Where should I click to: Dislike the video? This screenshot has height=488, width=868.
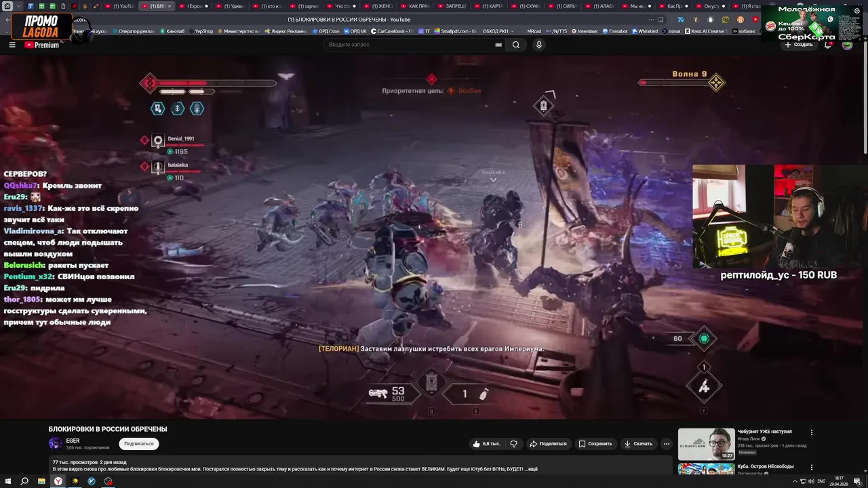[x=513, y=444]
